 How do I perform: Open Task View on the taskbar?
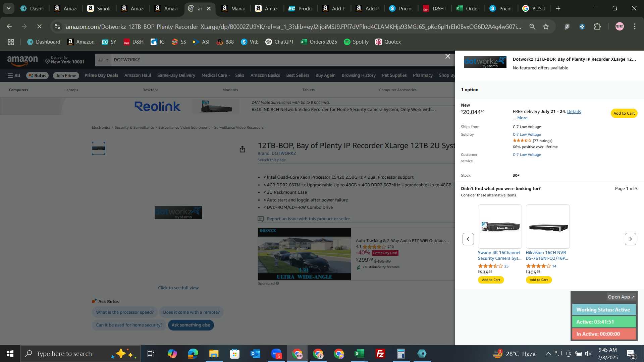pyautogui.click(x=151, y=353)
